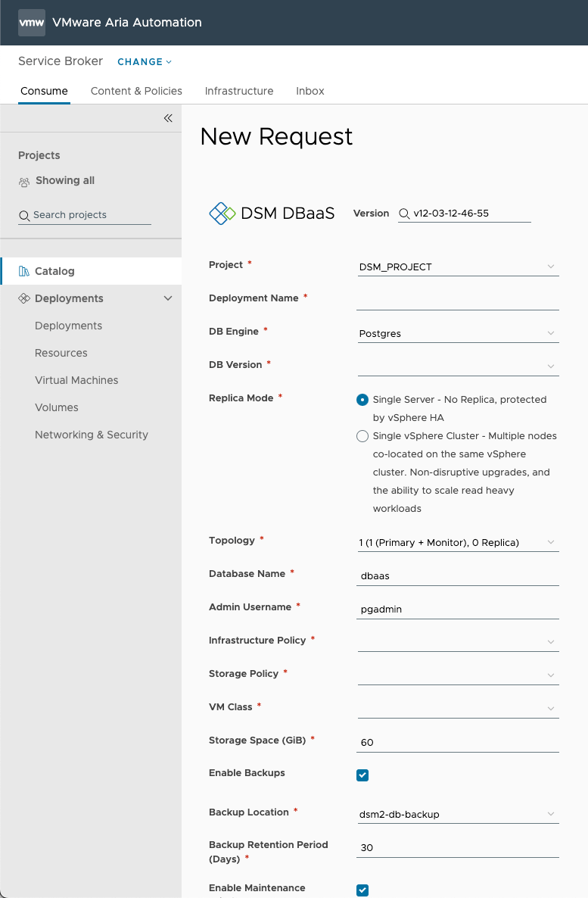Open the Project dropdown

458,267
